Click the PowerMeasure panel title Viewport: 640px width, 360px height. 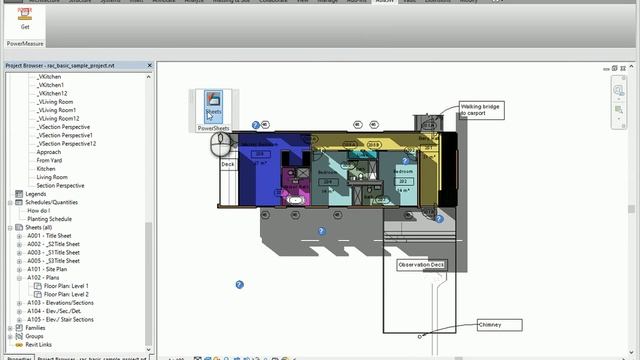25,44
